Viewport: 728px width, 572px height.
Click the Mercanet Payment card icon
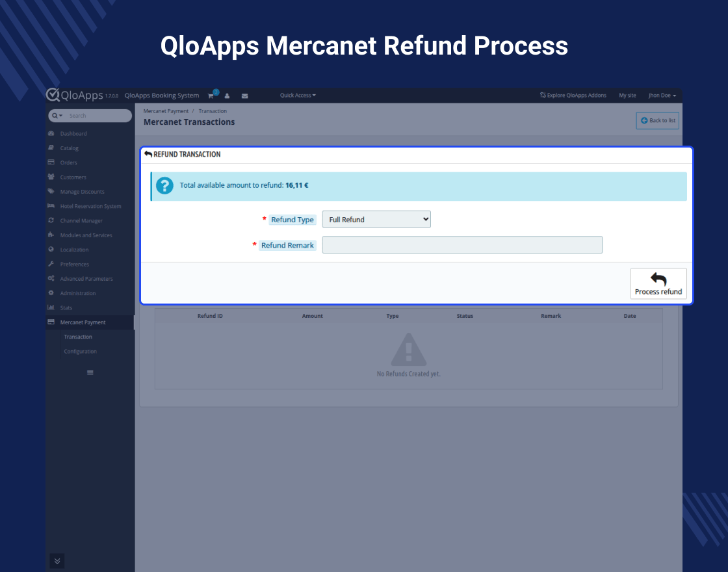point(51,322)
